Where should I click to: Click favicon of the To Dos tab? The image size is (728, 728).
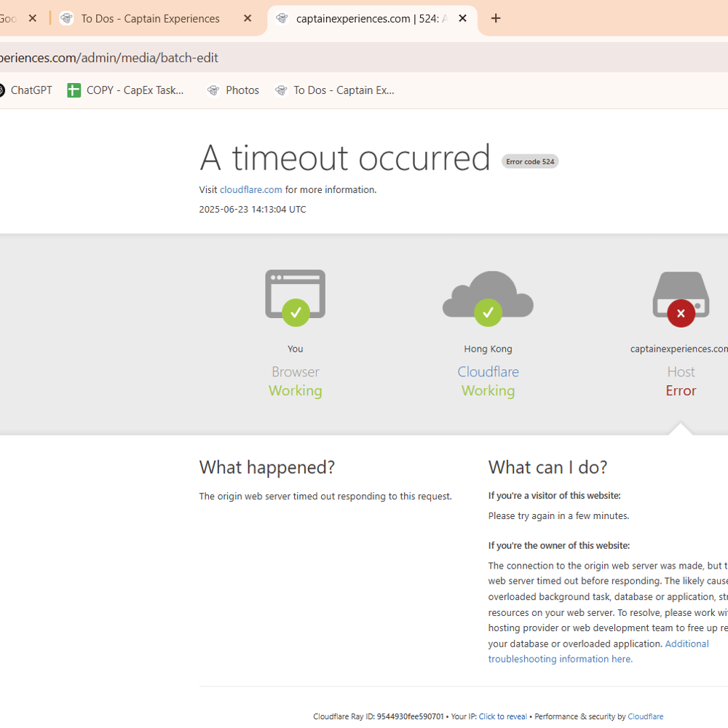66,19
